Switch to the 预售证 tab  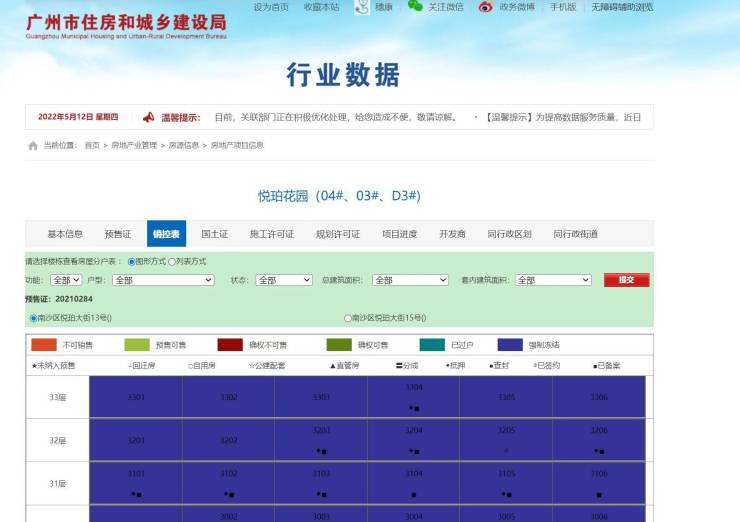117,234
